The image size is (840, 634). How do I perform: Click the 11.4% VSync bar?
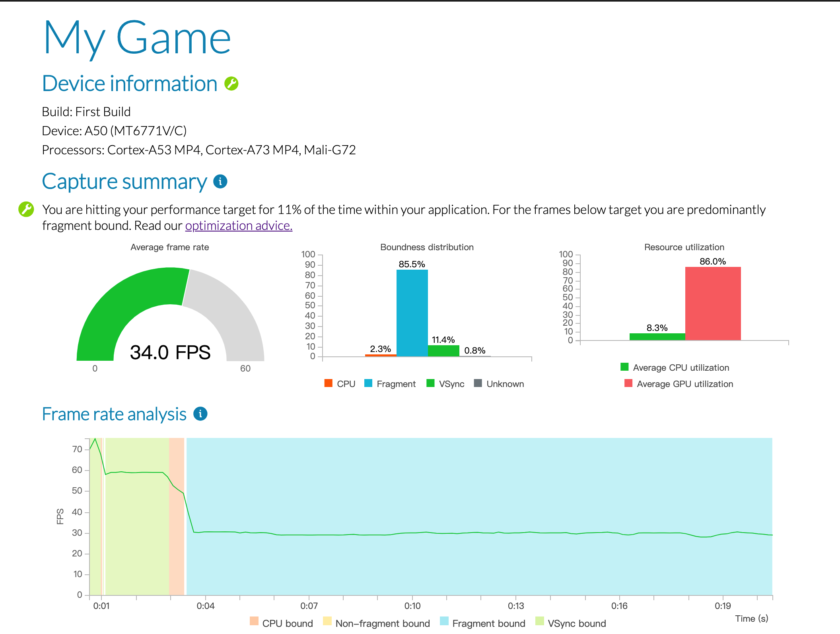pyautogui.click(x=443, y=350)
